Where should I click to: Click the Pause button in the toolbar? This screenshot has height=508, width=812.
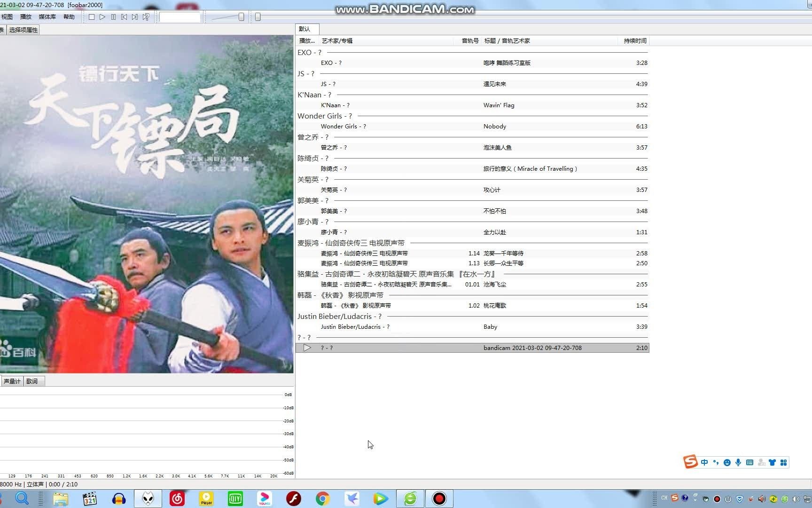pyautogui.click(x=113, y=17)
